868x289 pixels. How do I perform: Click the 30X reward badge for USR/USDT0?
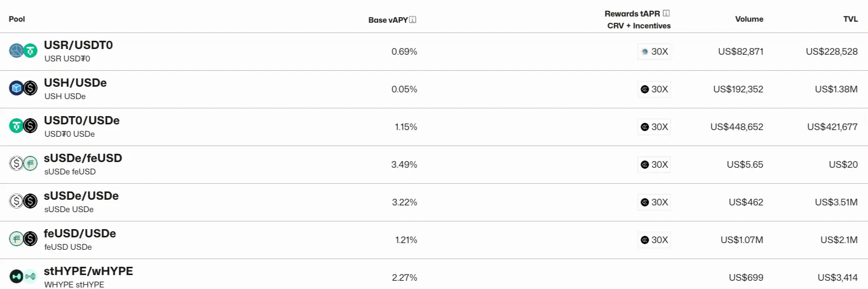654,52
